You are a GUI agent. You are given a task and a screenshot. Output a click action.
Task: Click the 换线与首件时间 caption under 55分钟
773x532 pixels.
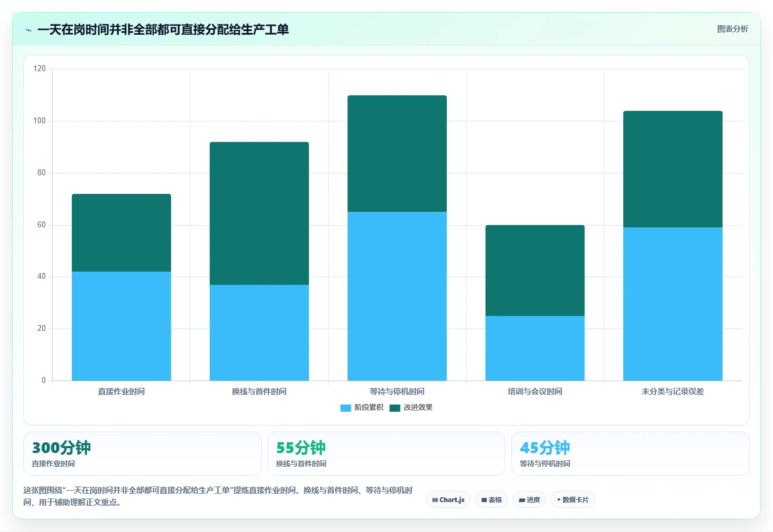[x=301, y=464]
